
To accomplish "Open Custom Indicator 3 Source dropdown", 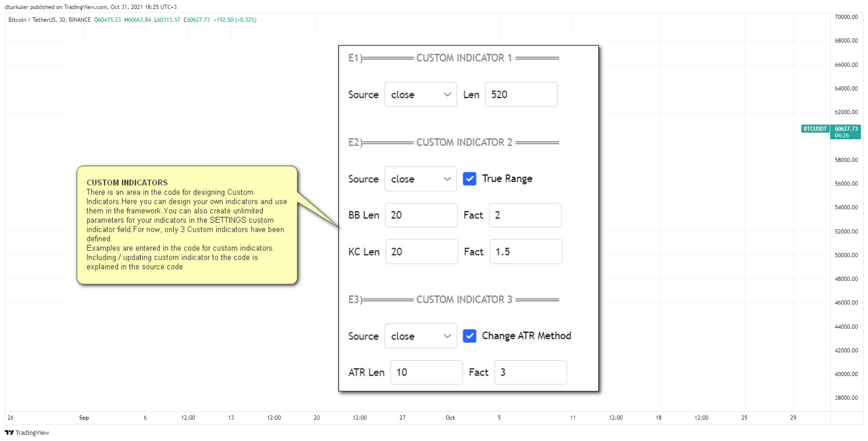I will coord(421,336).
